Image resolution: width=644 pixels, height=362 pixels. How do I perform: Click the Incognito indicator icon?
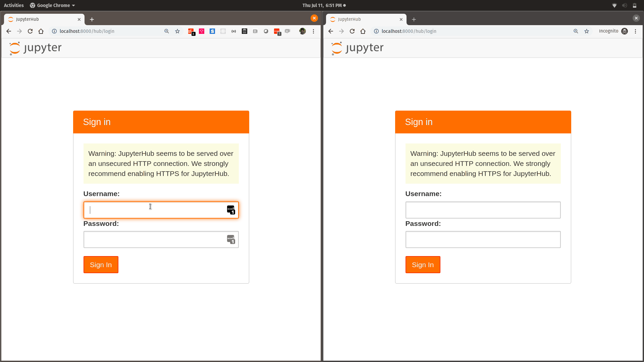pos(625,31)
